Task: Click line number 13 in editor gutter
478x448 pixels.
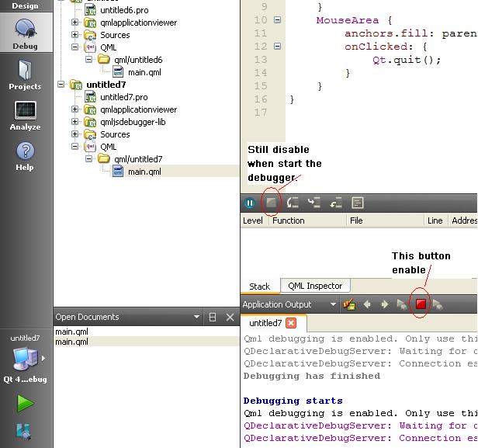Action: pos(261,60)
